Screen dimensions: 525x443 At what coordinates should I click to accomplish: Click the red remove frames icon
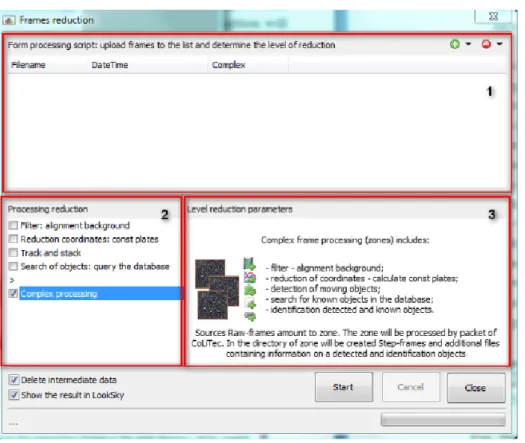coord(486,44)
